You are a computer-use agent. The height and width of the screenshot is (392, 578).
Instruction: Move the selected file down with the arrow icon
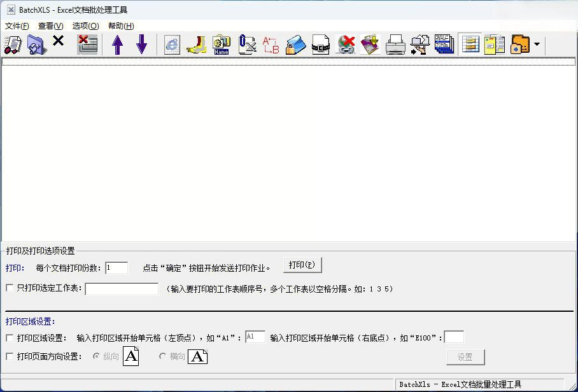[x=141, y=45]
